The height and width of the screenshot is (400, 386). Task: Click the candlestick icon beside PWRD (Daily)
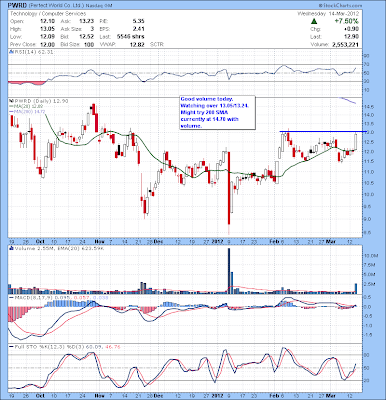click(11, 101)
